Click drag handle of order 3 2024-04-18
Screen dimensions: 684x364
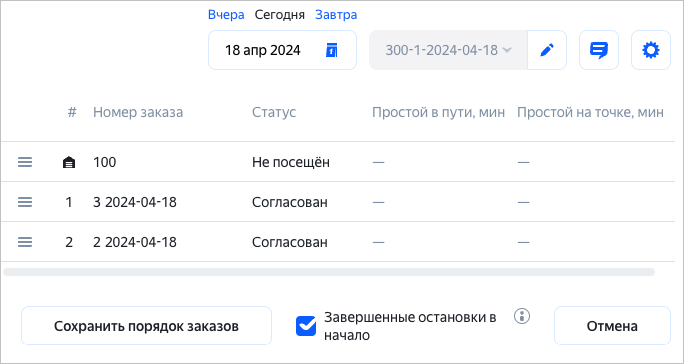25,202
